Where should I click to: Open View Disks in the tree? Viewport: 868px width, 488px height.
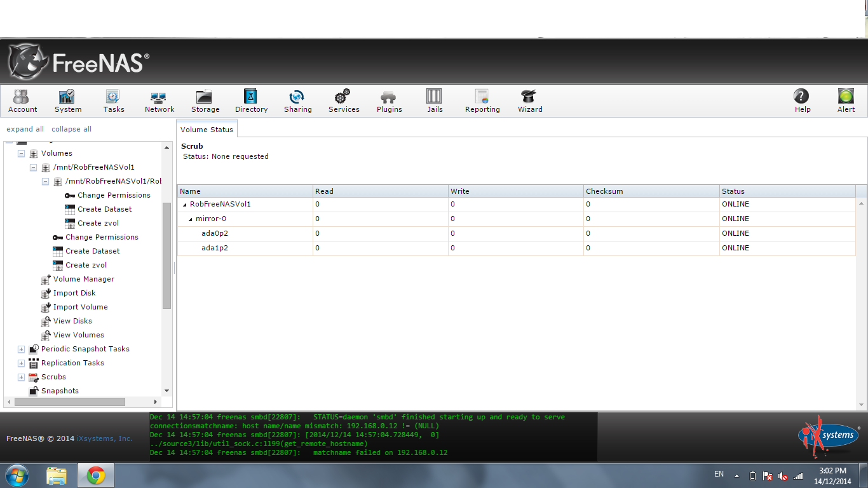72,321
